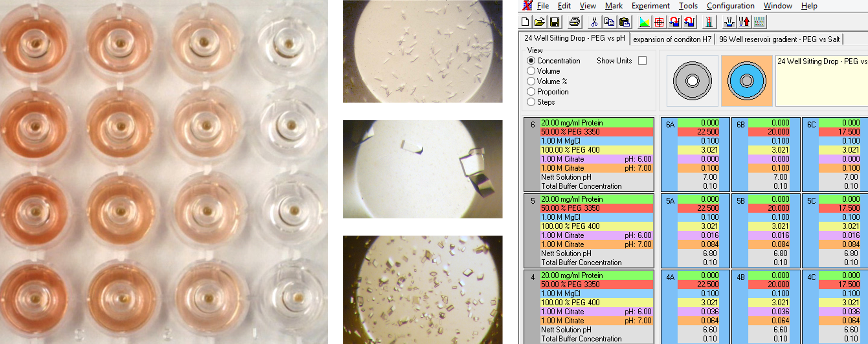The height and width of the screenshot is (344, 868).
Task: Click the red curved-arrow icon beside the crosshair
Action: (x=674, y=22)
